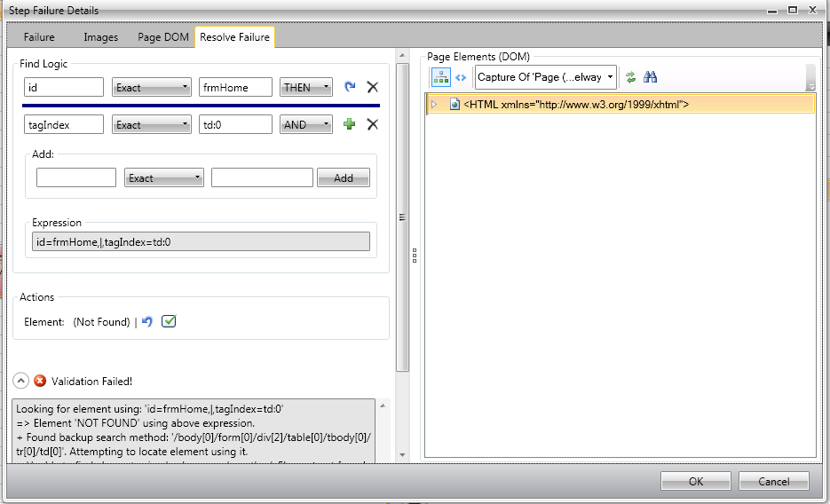Viewport: 830px width, 504px height.
Task: Open the Exact dropdown in Add section
Action: [164, 177]
